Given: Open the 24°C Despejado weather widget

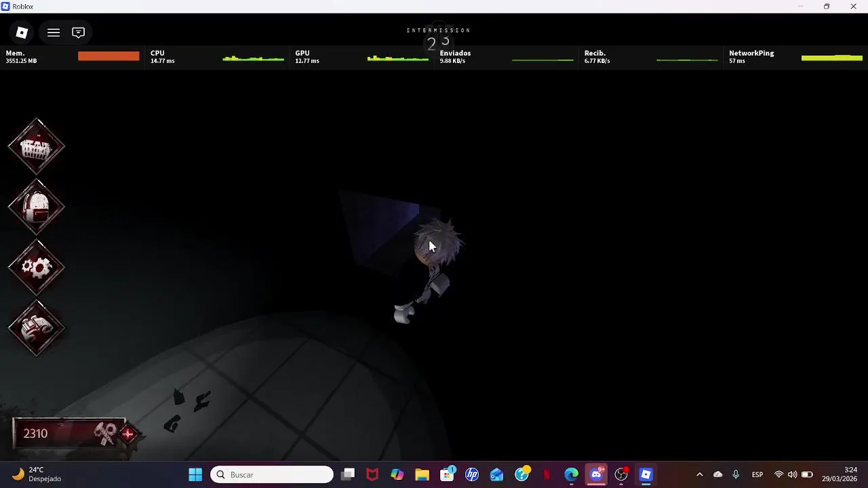Looking at the screenshot, I should tap(37, 474).
